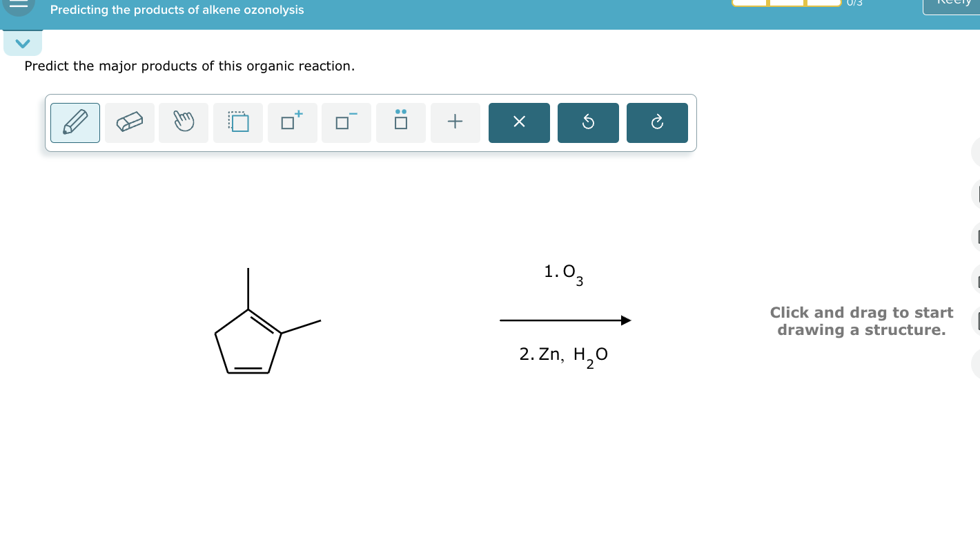980x547 pixels.
Task: Activate the hand pan tool
Action: (x=183, y=122)
